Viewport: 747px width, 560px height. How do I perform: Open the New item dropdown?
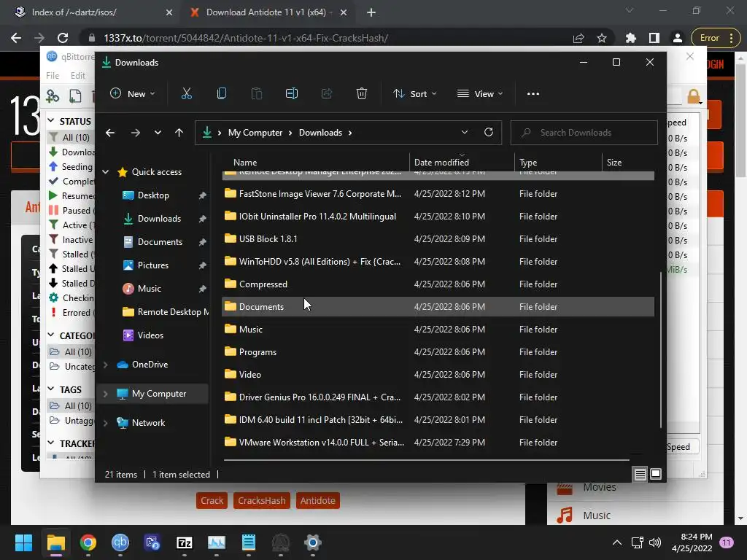(x=133, y=94)
